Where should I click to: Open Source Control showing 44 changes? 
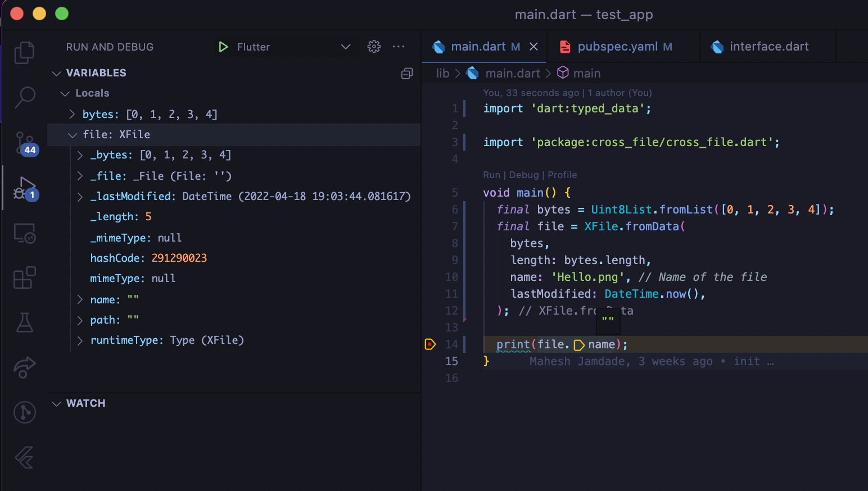click(24, 142)
